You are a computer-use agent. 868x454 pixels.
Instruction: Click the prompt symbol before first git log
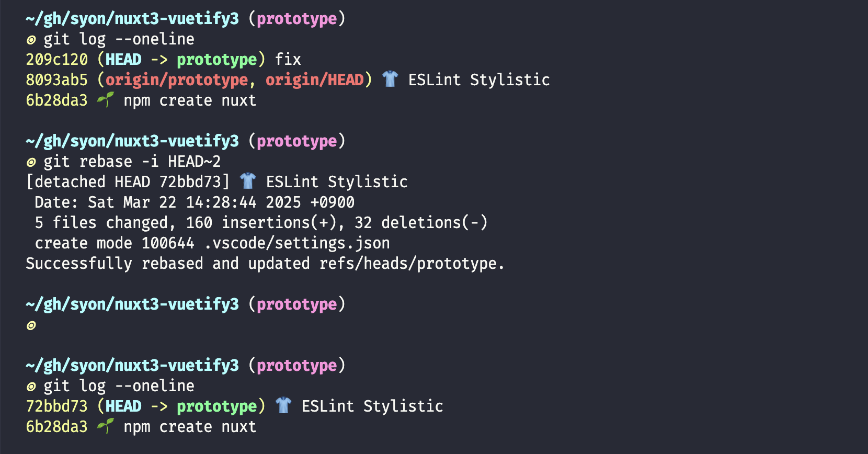click(x=31, y=40)
